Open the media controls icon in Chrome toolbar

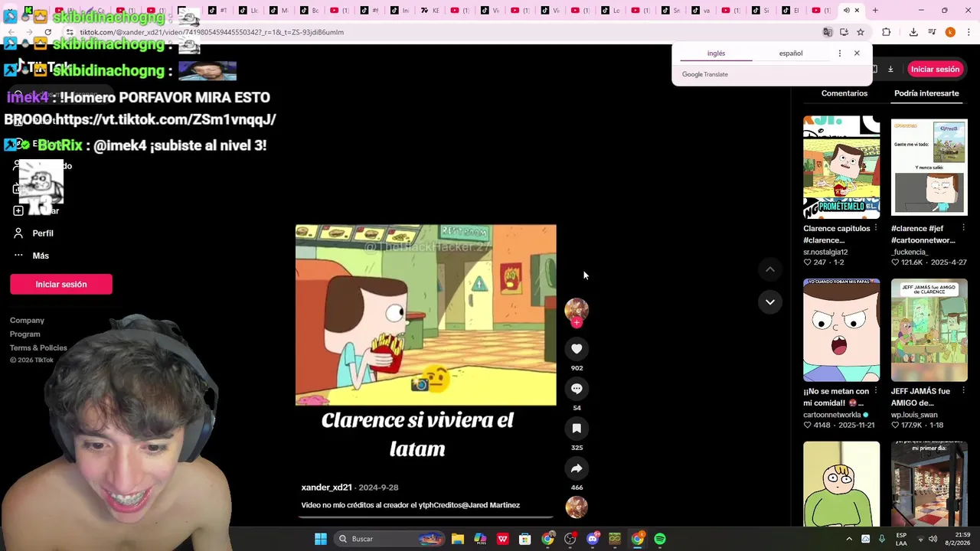[932, 32]
